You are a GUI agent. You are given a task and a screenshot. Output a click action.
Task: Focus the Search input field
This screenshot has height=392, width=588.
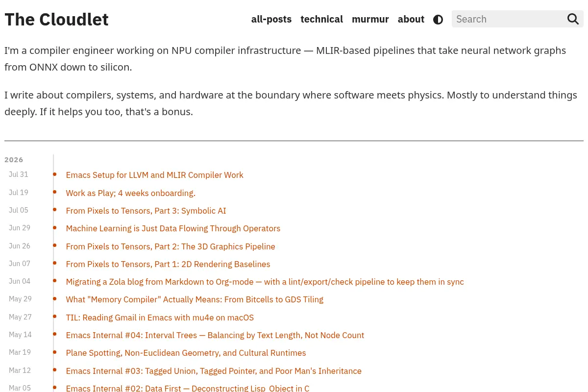[x=507, y=19]
